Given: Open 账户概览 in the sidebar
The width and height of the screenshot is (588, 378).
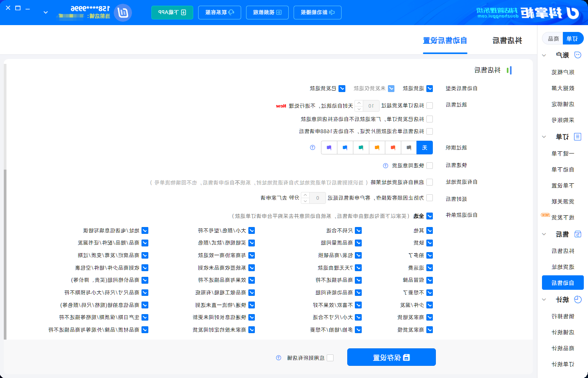Looking at the screenshot, I should tap(563, 72).
